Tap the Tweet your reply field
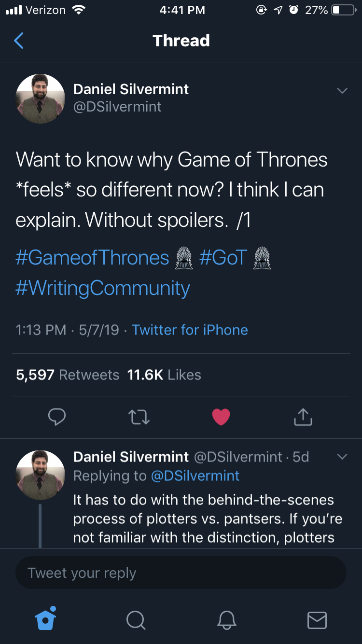The height and width of the screenshot is (644, 362). [181, 573]
